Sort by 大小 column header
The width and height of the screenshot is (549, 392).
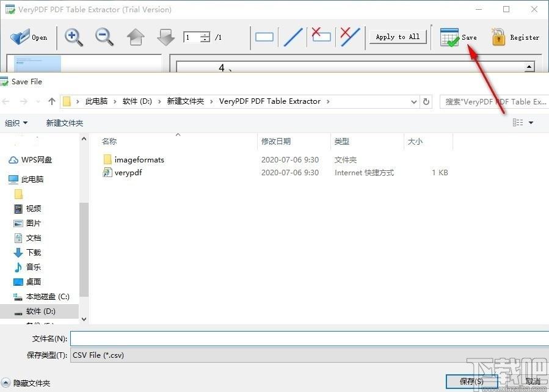tap(415, 142)
